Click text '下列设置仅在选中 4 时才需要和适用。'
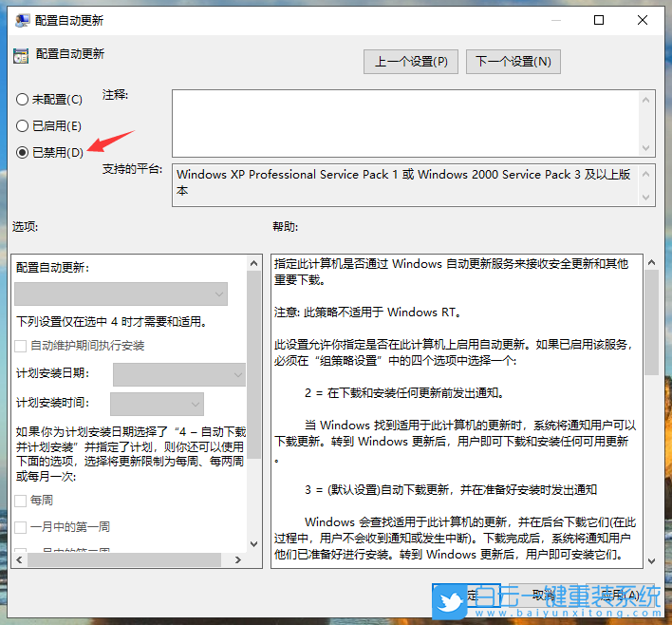 111,322
